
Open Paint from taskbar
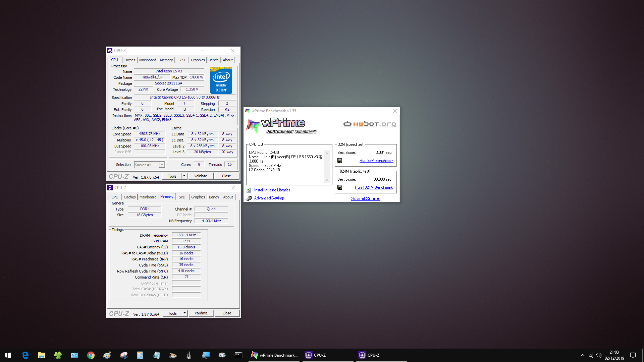tap(107, 355)
